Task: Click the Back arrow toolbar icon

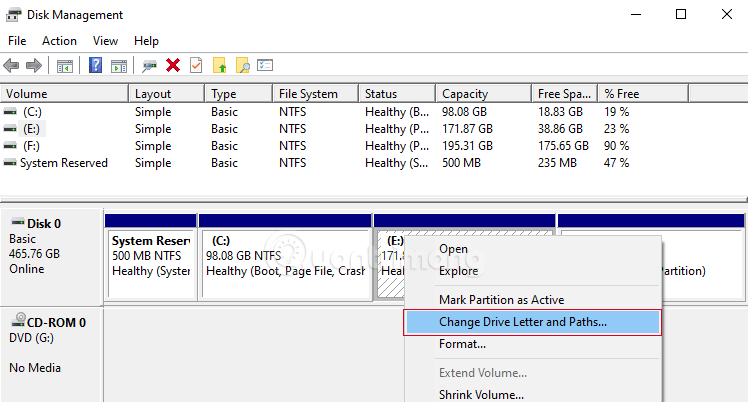Action: pyautogui.click(x=12, y=66)
